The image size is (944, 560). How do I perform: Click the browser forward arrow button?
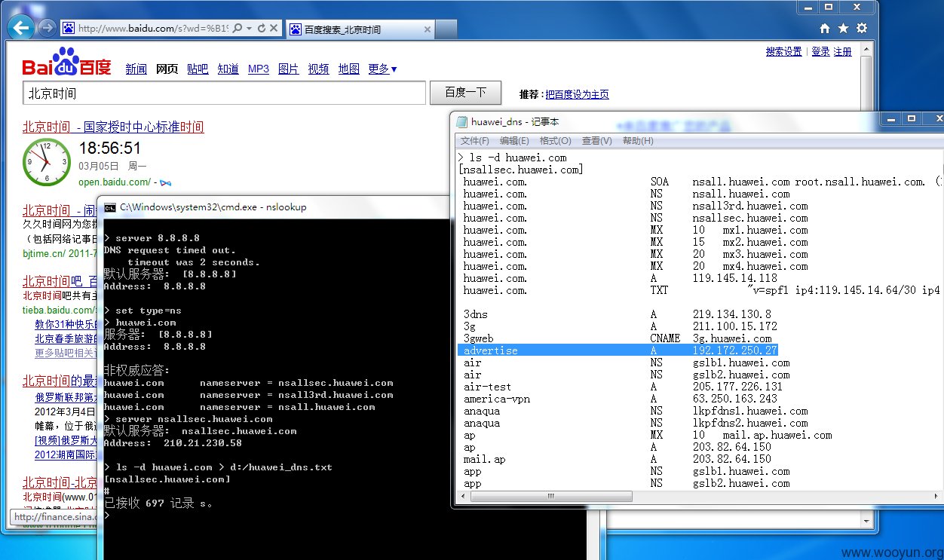[47, 28]
